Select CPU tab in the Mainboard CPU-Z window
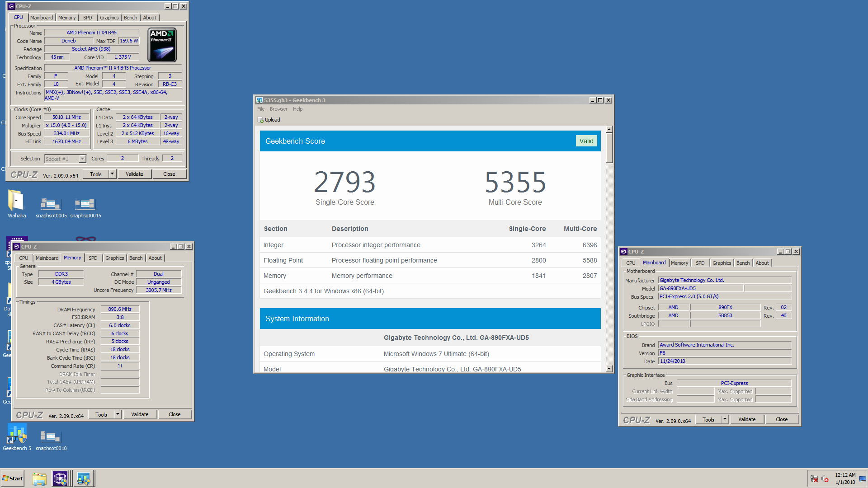The width and height of the screenshot is (868, 488). point(631,263)
